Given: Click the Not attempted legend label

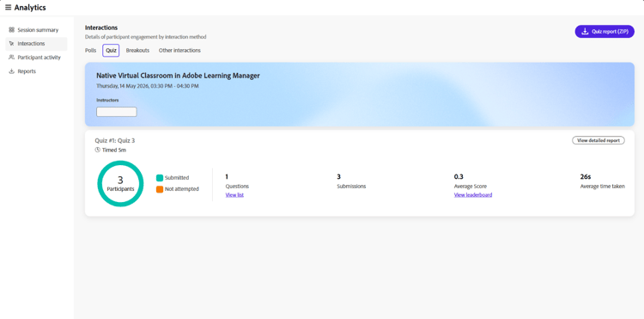Looking at the screenshot, I should [181, 189].
